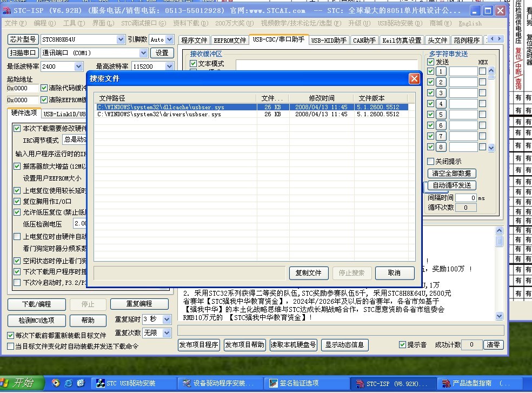Screen dimensions: 532x393
Task: Toggle the 发送 checkbox in multi-string send
Action: (x=430, y=62)
